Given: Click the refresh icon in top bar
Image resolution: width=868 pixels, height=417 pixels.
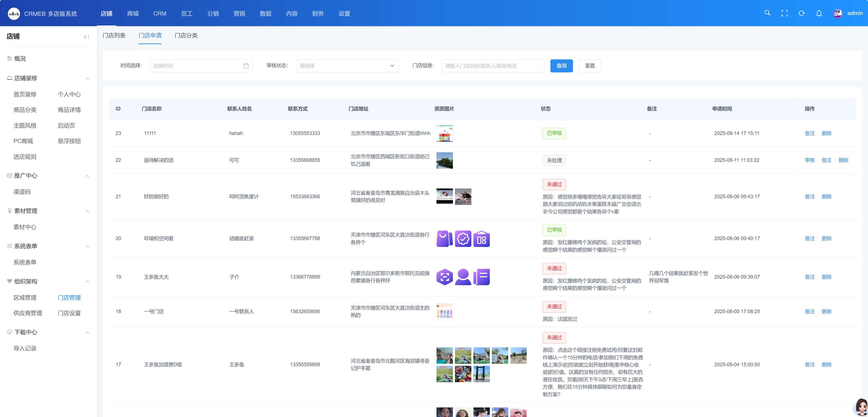Looking at the screenshot, I should (802, 13).
